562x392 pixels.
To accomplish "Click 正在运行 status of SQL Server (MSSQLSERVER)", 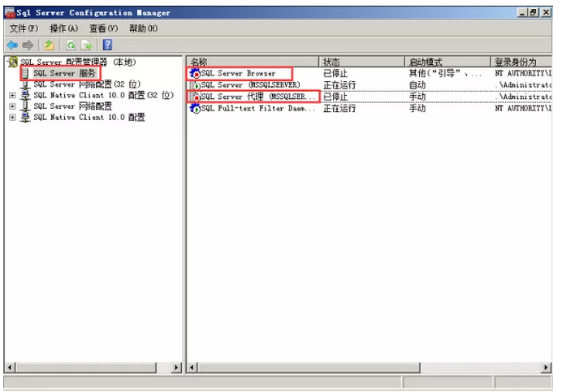I will tap(339, 85).
